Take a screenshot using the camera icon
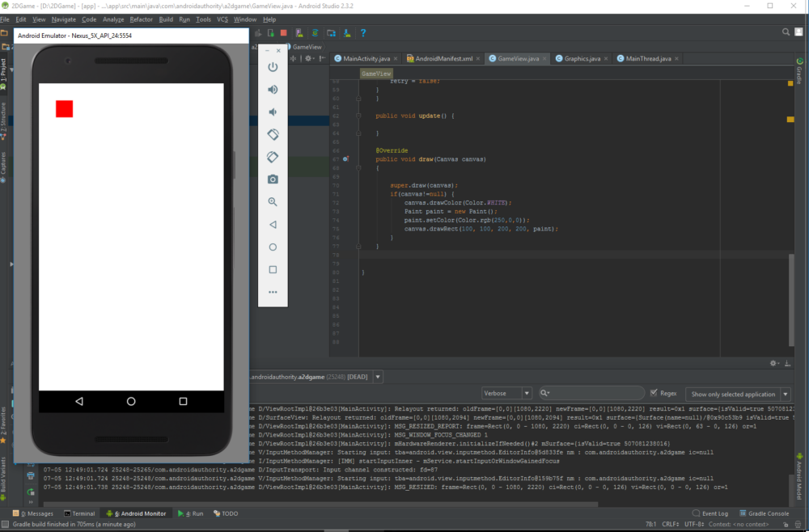Screen dimensions: 809x532 click(x=273, y=179)
